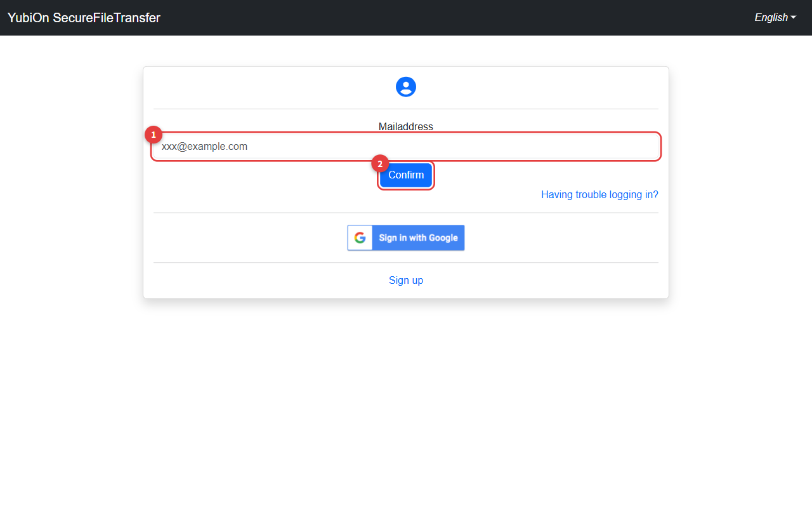
Task: Open the Having trouble logging in link
Action: (599, 194)
